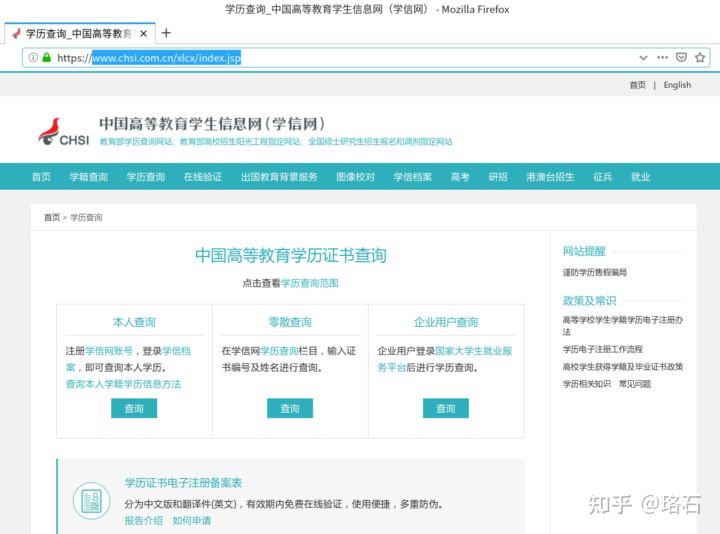The width and height of the screenshot is (720, 534).
Task: Click 查询 button under 本人查询
Action: coord(134,408)
